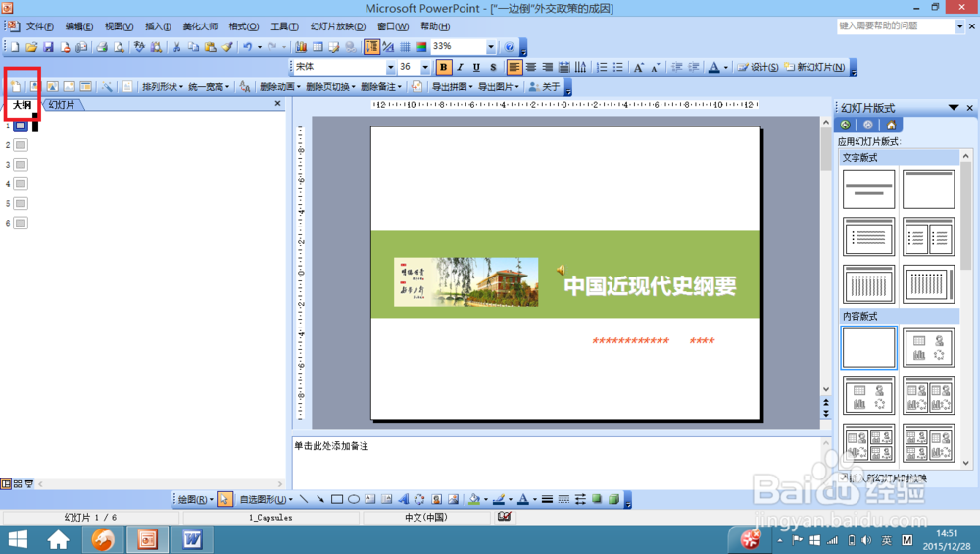Select the Rectangle drawing tool
This screenshot has width=980, height=554.
(x=337, y=499)
